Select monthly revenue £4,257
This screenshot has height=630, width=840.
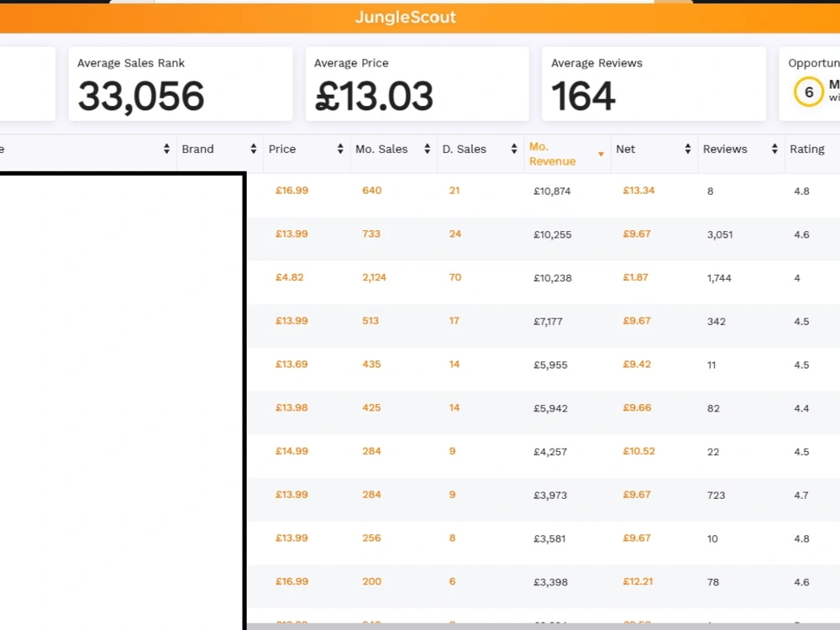point(550,451)
